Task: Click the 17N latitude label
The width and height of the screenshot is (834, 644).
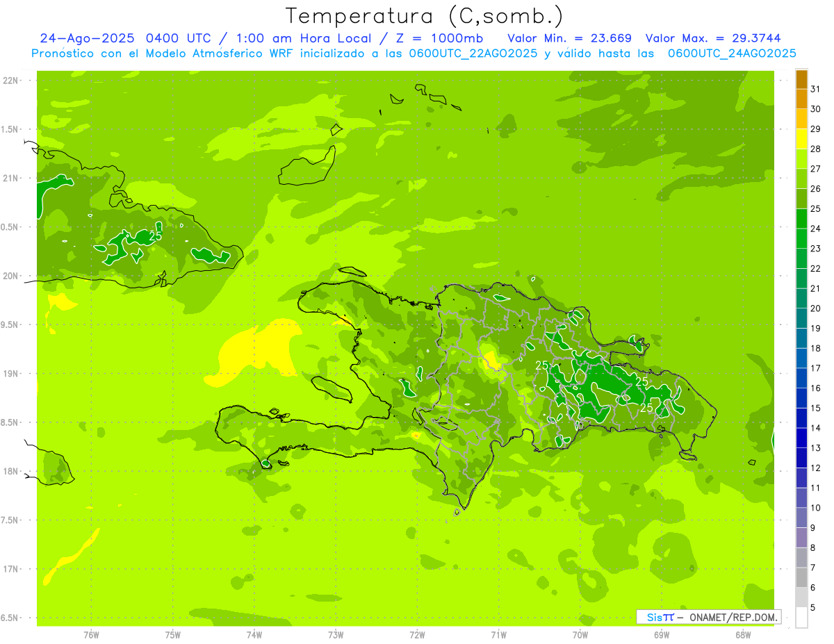Action: (11, 569)
